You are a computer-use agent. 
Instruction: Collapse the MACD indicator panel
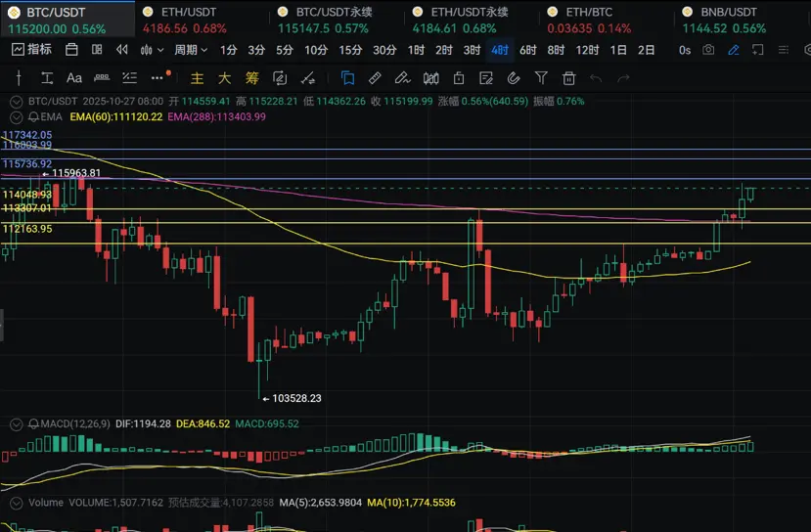pyautogui.click(x=17, y=424)
